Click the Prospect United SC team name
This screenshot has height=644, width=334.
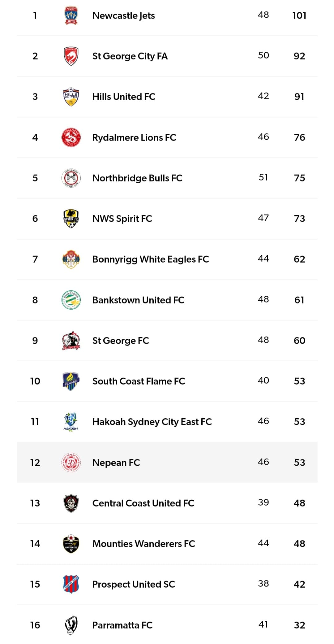134,584
